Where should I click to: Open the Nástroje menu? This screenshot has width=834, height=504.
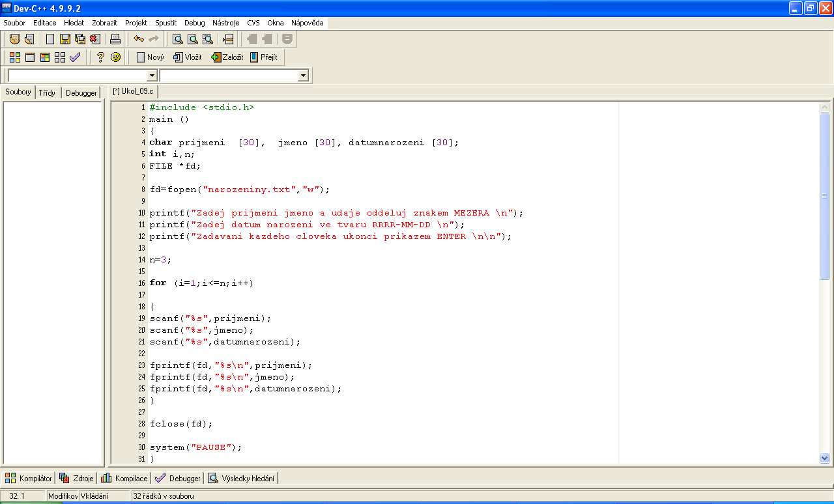point(226,23)
